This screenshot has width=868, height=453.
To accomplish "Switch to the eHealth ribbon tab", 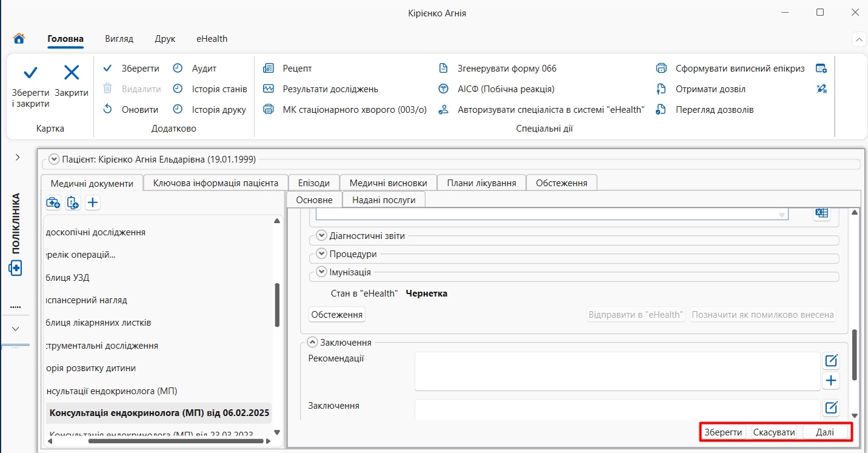I will [x=212, y=39].
